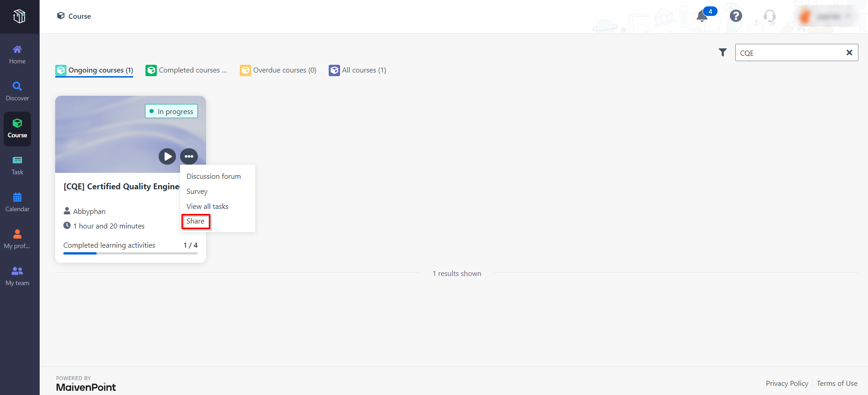
Task: Click the headset support icon
Action: [770, 16]
